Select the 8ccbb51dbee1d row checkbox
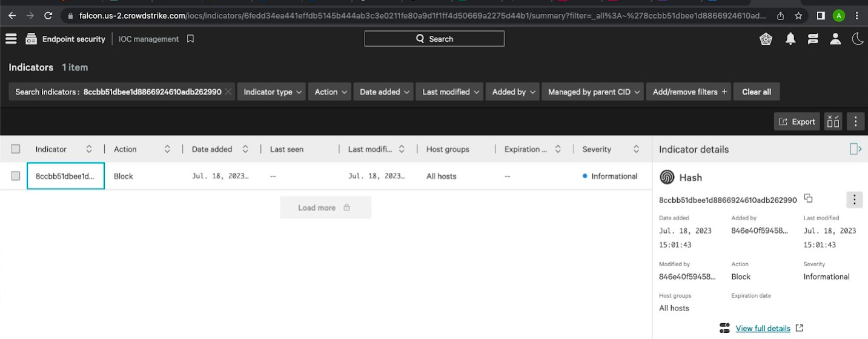868x339 pixels. point(16,176)
